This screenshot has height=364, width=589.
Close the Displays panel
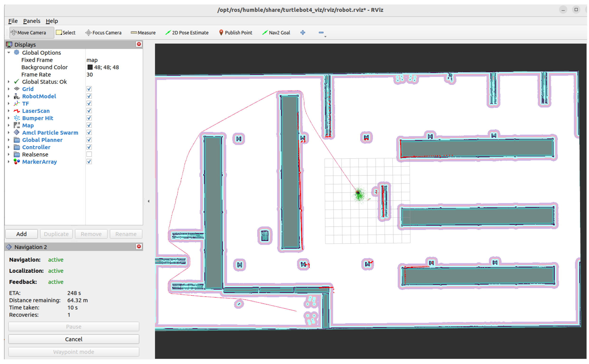click(139, 44)
